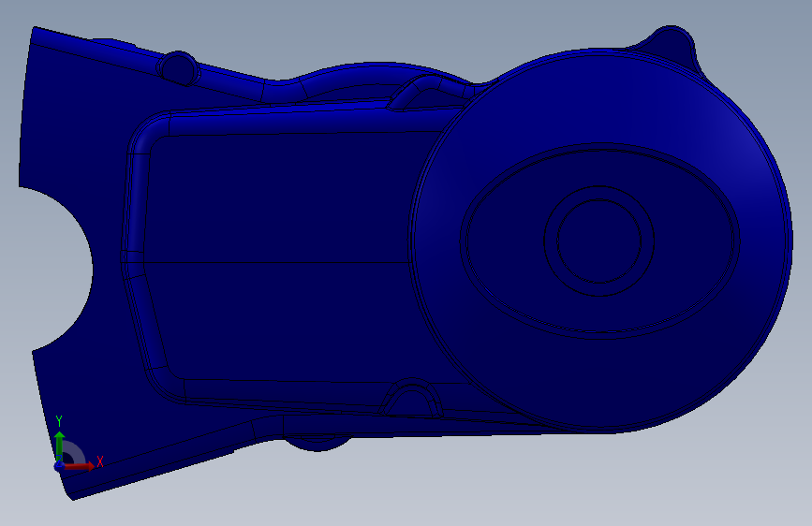Click the green Y axis arrow of the triad
The image size is (812, 526).
(x=60, y=446)
